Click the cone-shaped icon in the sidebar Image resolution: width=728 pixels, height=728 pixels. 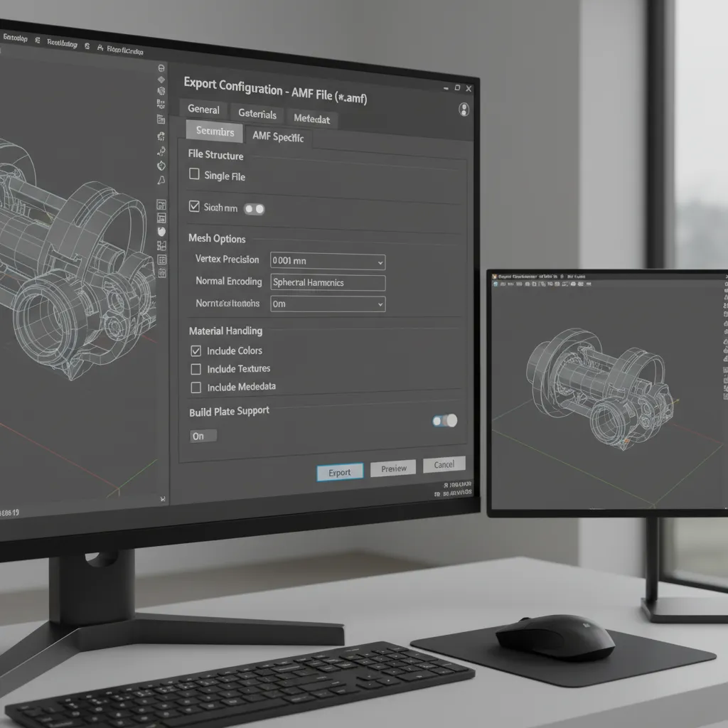coord(161,180)
